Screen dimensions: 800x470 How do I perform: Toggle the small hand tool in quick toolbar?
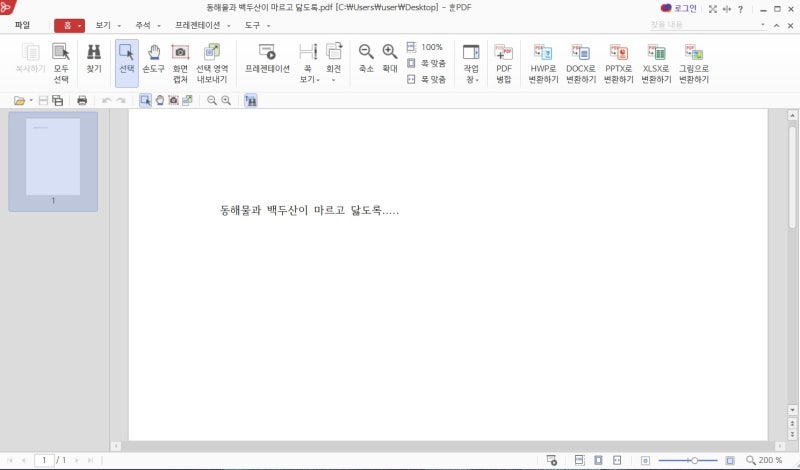(160, 101)
